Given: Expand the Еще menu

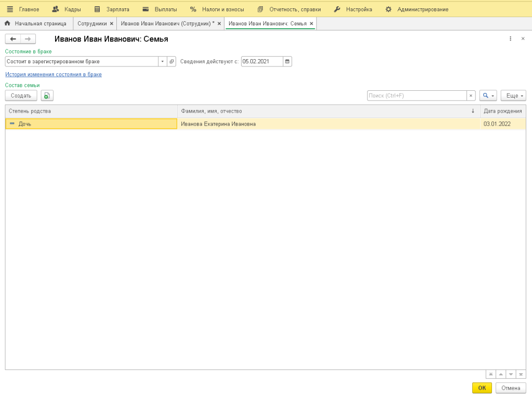Looking at the screenshot, I should click(x=513, y=96).
